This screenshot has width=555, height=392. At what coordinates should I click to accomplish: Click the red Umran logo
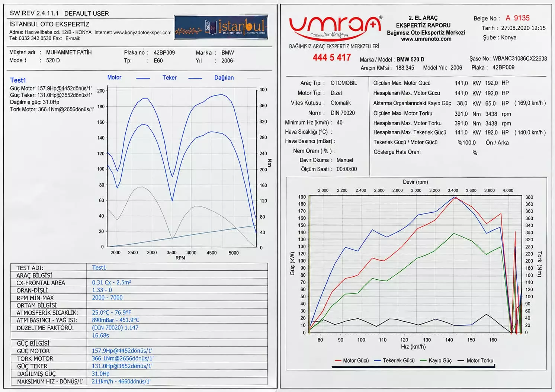tap(336, 28)
